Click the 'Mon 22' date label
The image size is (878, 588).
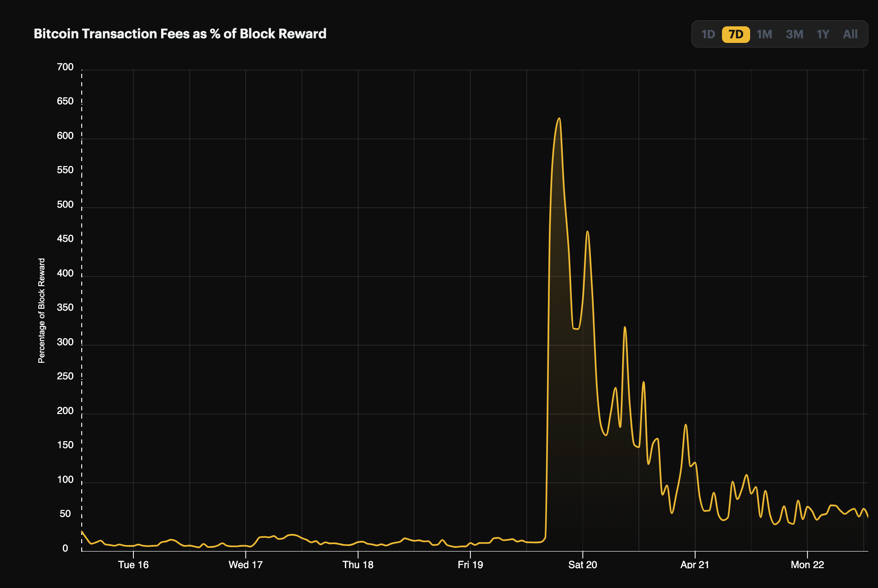807,564
